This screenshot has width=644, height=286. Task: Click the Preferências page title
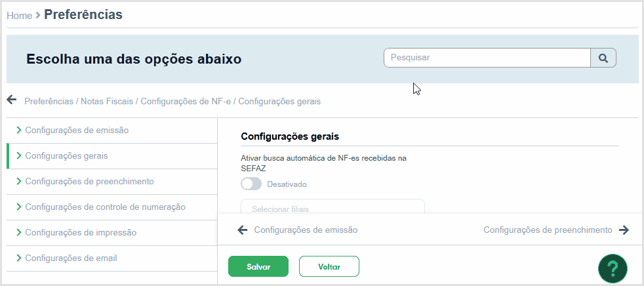point(83,14)
